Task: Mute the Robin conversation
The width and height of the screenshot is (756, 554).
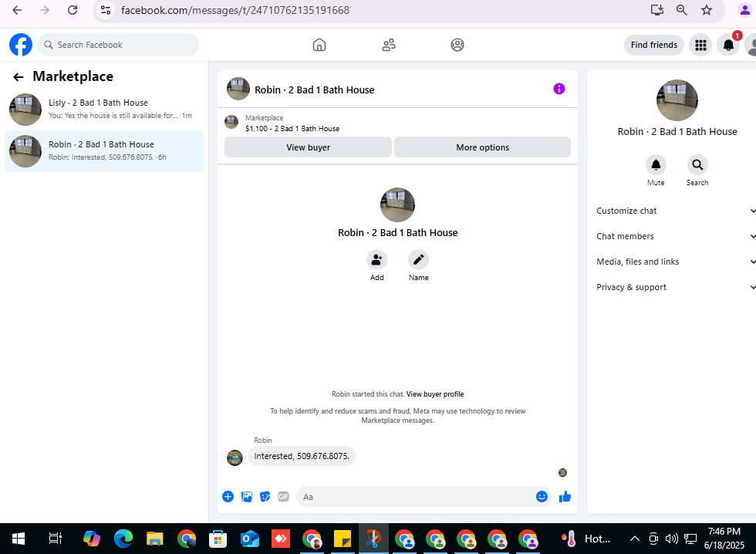Action: 656,165
